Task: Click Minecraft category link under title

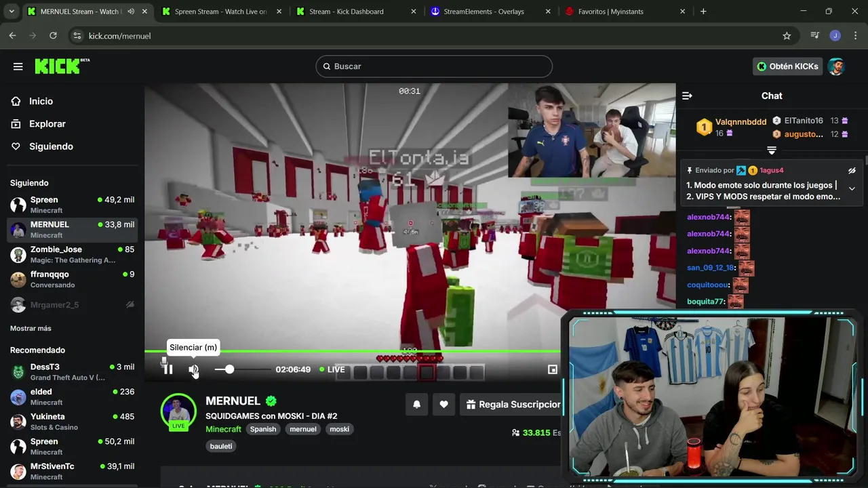Action: pyautogui.click(x=223, y=429)
